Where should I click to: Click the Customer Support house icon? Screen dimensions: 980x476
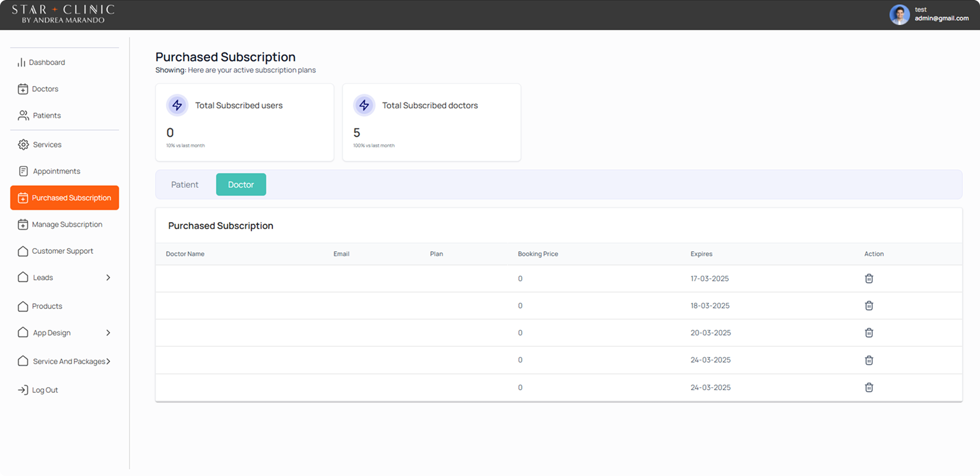[23, 251]
